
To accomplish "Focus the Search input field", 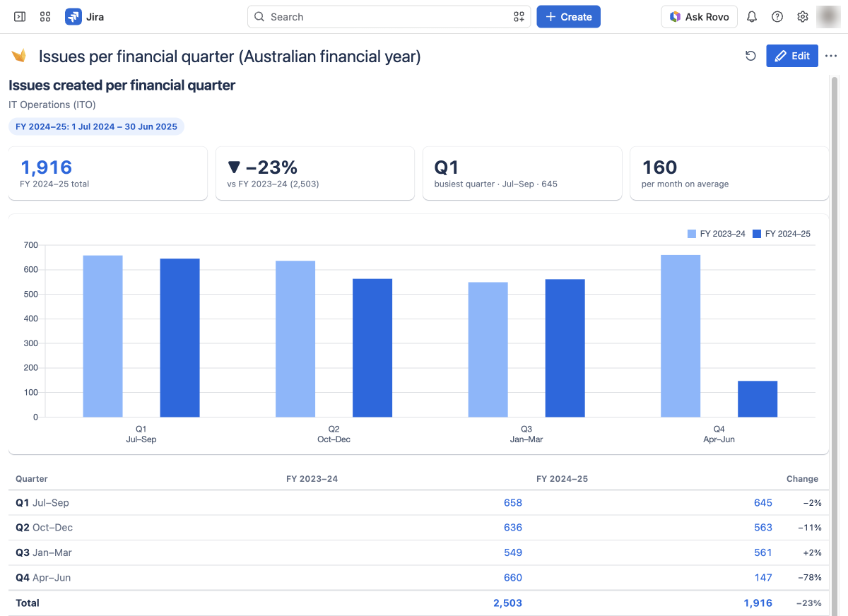I will click(x=389, y=17).
